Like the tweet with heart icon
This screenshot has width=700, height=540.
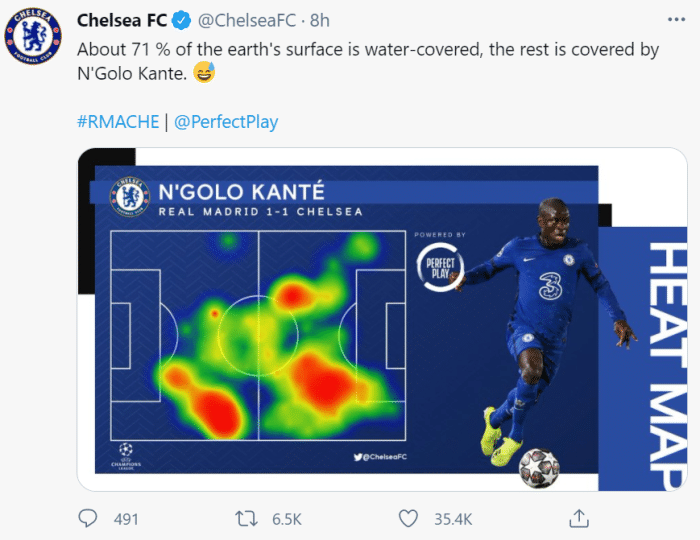[x=408, y=518]
